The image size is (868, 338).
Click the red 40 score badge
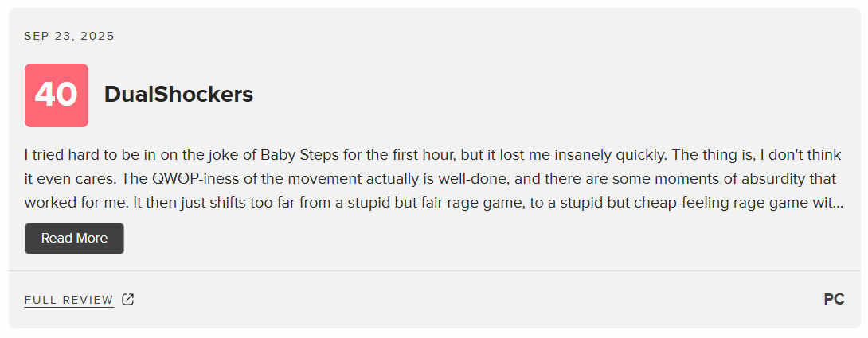click(x=57, y=95)
